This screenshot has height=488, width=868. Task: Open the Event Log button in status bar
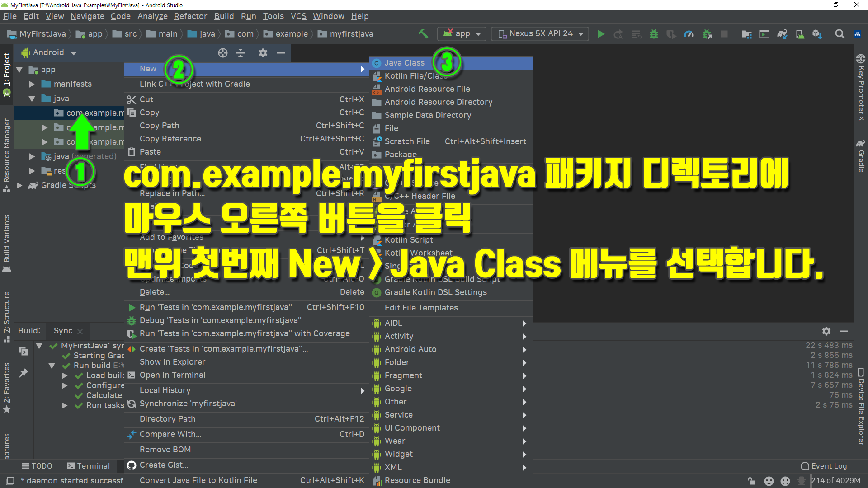(824, 466)
